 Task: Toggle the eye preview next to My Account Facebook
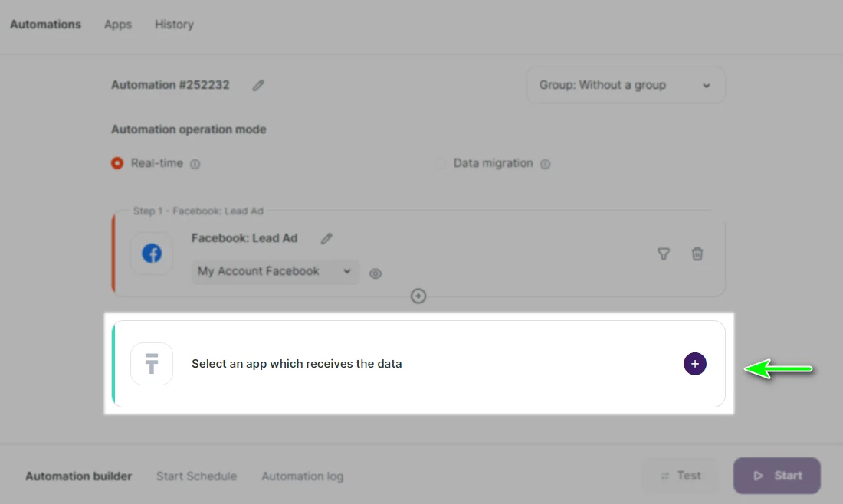click(x=375, y=273)
